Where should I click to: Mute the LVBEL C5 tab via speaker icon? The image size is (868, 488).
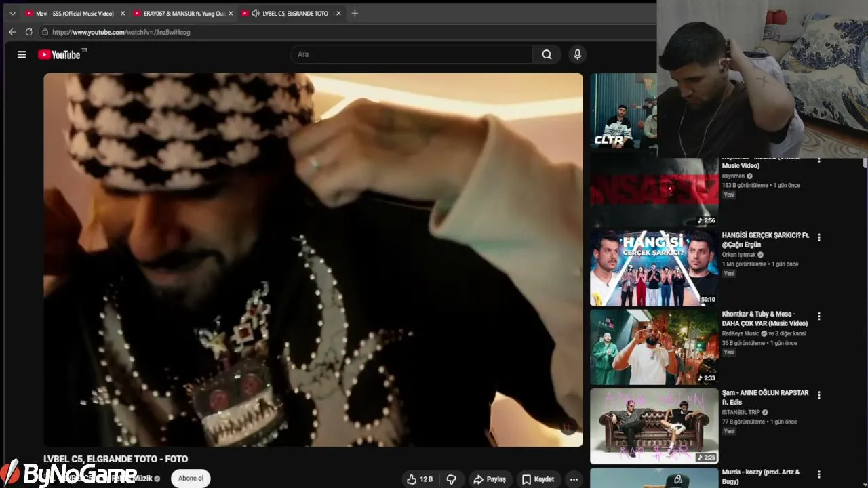255,13
